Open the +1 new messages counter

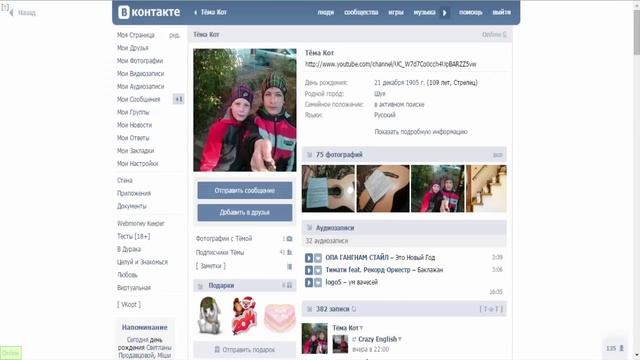[178, 99]
